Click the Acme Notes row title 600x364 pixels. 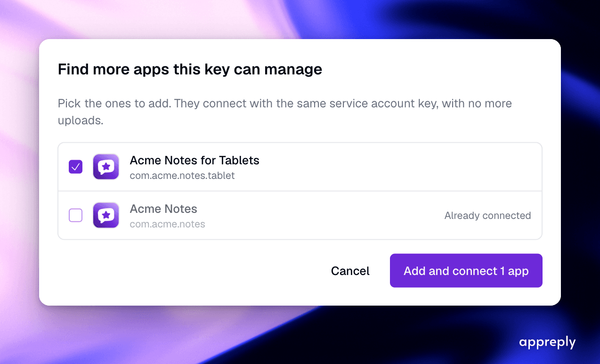click(x=163, y=209)
